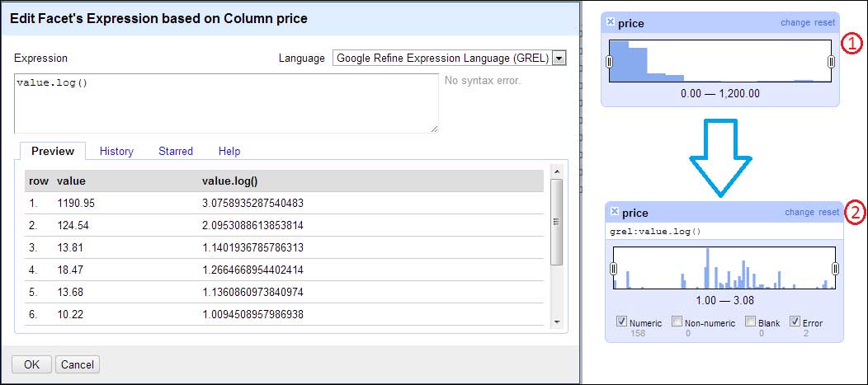Viewport: 868px width, 385px height.
Task: Remove the lower price facet with its X icon
Action: tap(615, 211)
